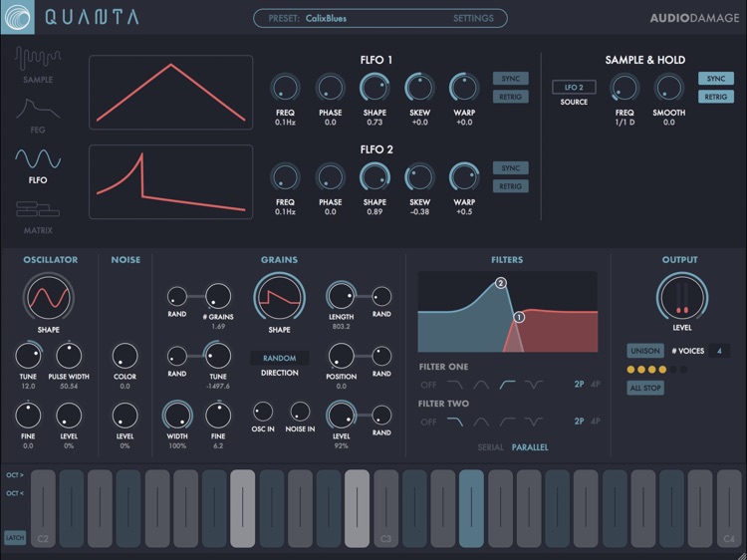Viewport: 747px width, 560px height.
Task: Set Filter Two to 4P slope
Action: coord(596,421)
